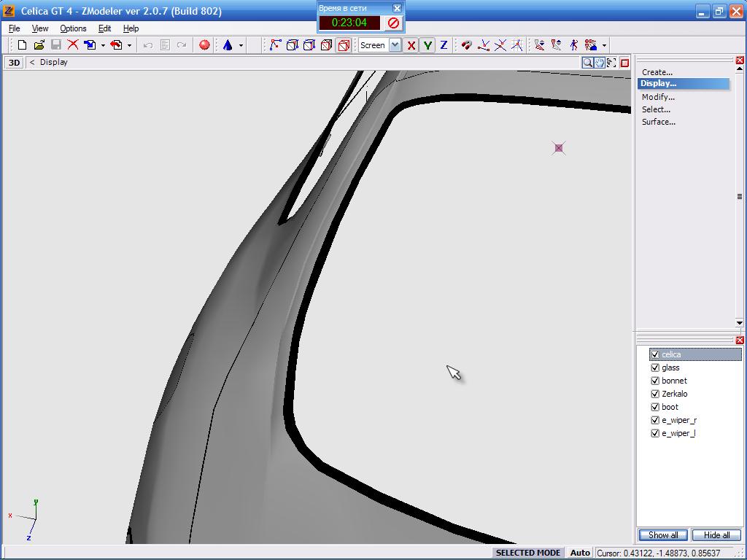
Task: Toggle the bonnet object checkbox
Action: point(655,381)
